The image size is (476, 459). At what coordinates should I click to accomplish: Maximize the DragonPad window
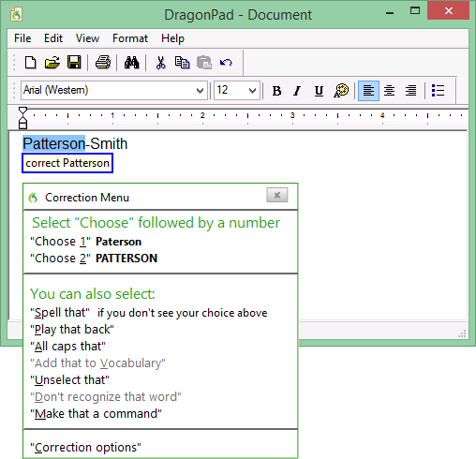415,11
